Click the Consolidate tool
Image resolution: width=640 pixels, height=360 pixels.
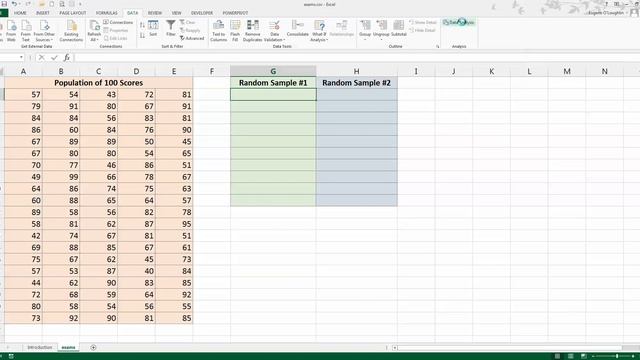[298, 29]
